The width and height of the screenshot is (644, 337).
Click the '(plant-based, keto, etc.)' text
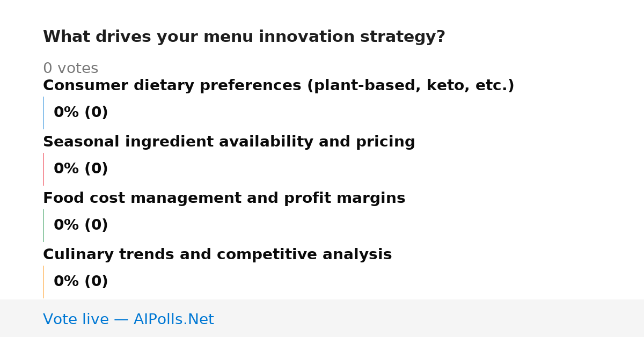coord(411,86)
